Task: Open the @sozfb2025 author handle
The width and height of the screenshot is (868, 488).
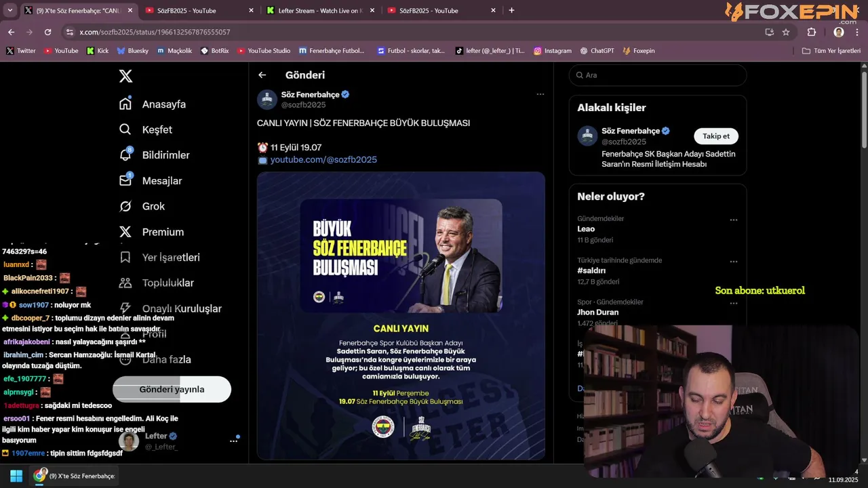Action: pyautogui.click(x=304, y=105)
